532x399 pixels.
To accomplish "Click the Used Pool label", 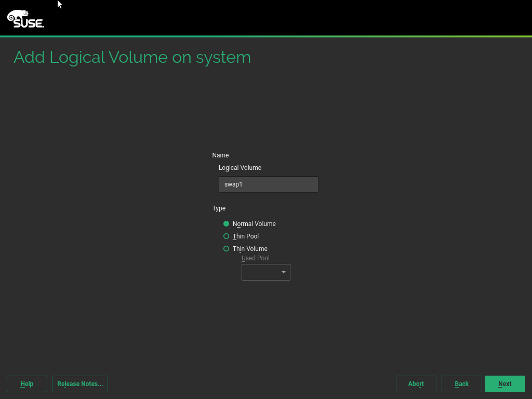I will point(256,258).
